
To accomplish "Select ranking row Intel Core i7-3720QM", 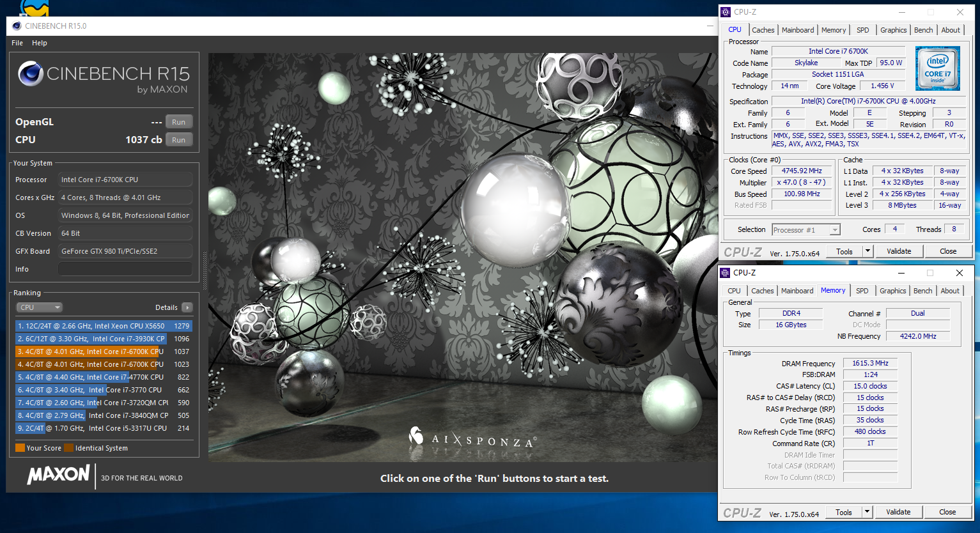I will coord(104,403).
